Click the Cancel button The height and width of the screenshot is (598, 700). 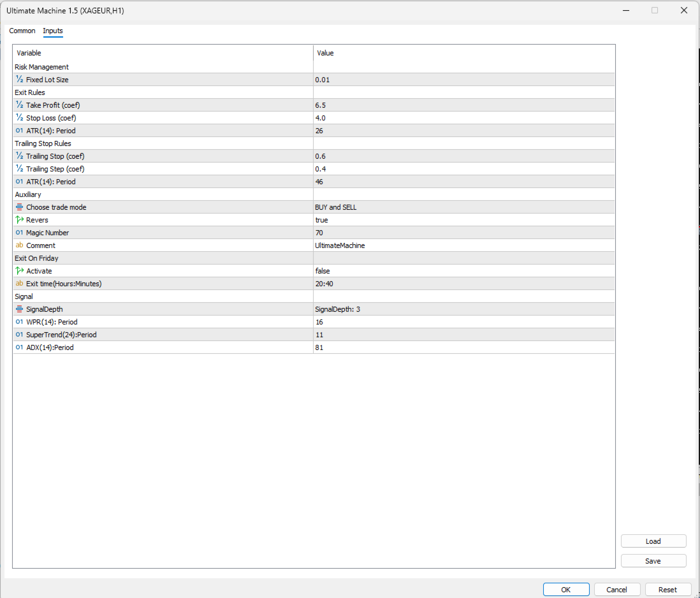coord(616,590)
